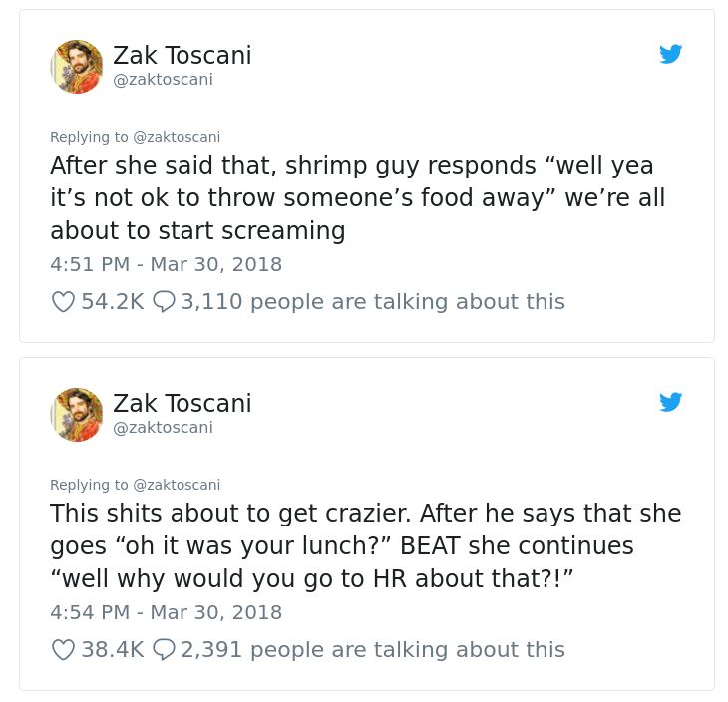Click the 38.4K likes count
The image size is (728, 702).
pyautogui.click(x=113, y=649)
